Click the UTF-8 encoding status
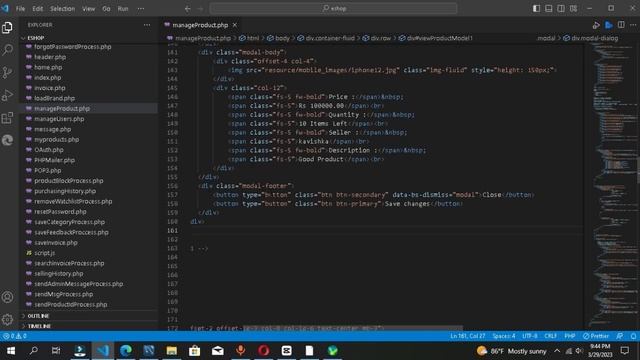This screenshot has width=640, height=360. tap(530, 336)
